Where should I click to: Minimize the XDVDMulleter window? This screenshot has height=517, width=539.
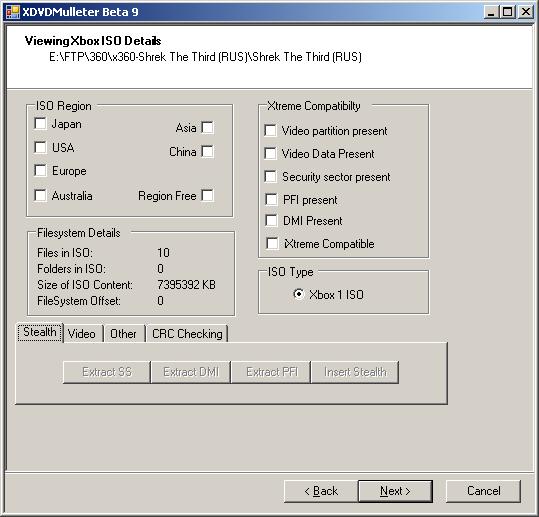(491, 12)
